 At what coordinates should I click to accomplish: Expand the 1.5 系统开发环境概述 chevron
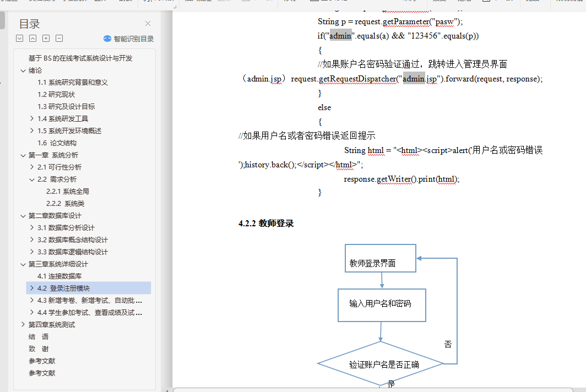[x=32, y=130]
